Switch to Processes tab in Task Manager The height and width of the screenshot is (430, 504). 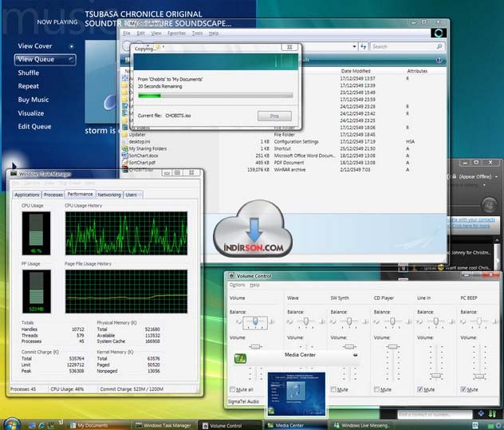53,195
